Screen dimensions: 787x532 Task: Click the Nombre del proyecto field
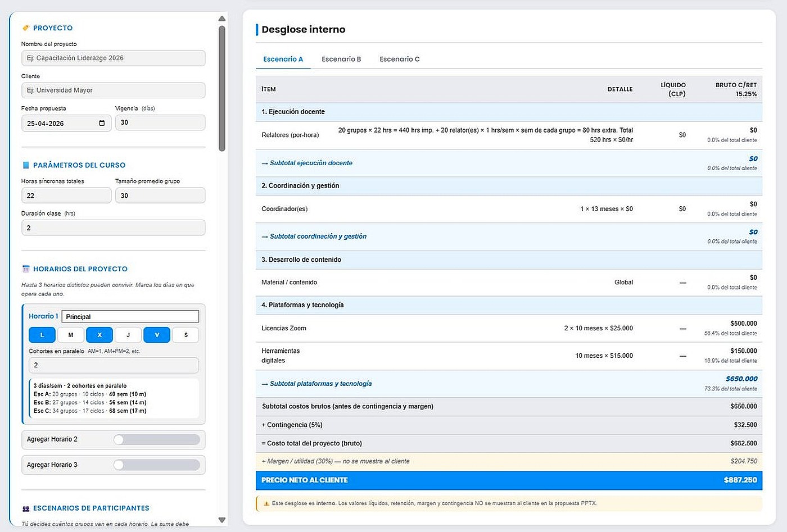click(113, 58)
